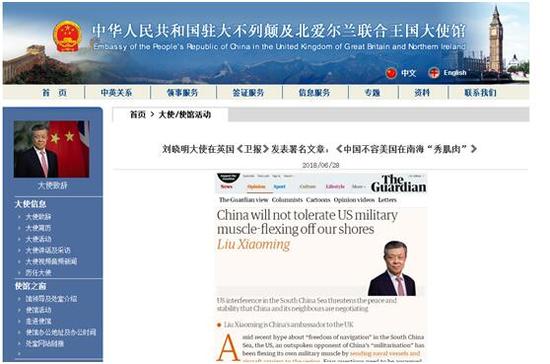Click the article date 2018/06/28
The image size is (550, 364).
(x=321, y=165)
